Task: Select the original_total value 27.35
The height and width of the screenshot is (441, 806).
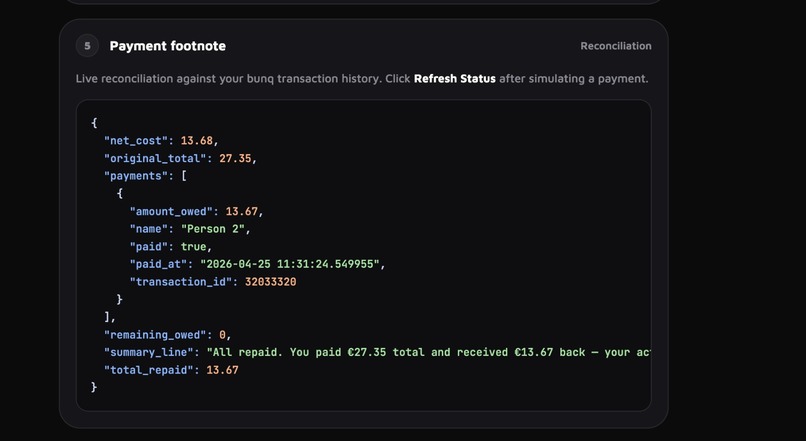Action: pos(235,158)
